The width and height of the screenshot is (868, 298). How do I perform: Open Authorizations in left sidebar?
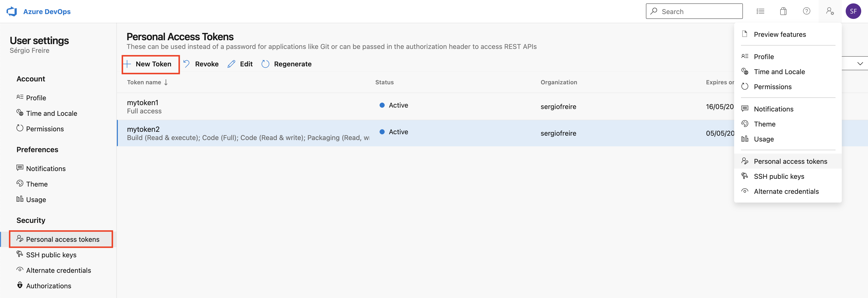58,286
